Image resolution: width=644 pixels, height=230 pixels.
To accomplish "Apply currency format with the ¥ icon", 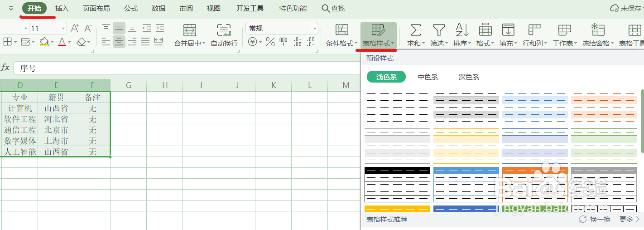I will [x=252, y=42].
